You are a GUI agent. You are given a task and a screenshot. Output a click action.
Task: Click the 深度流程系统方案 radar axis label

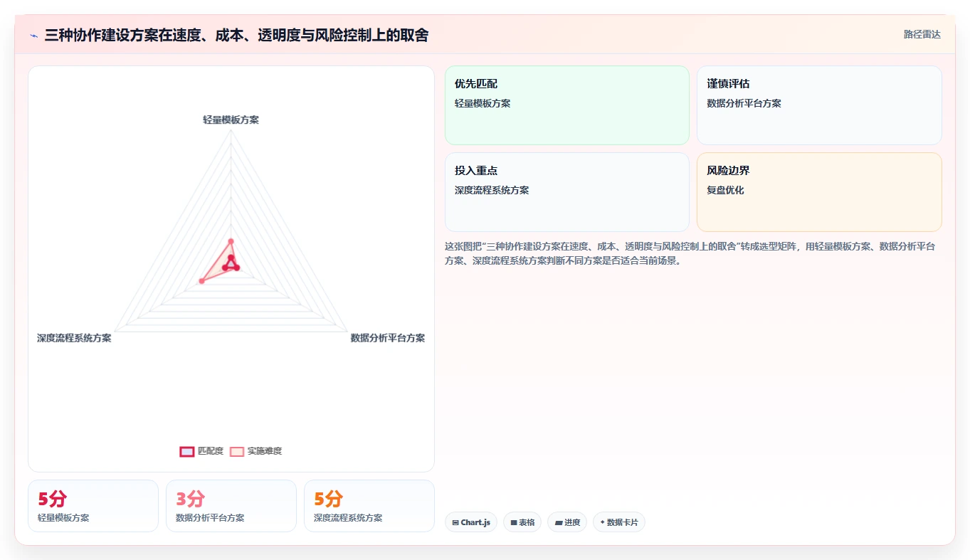click(x=74, y=338)
